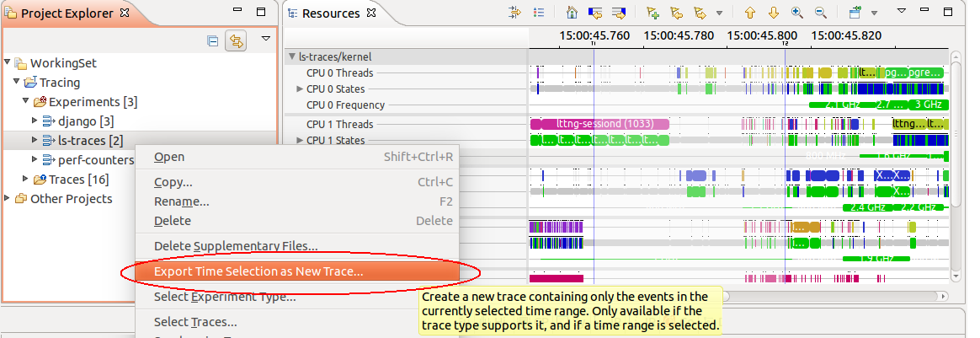Click the Zoom Out magnifier icon

click(820, 13)
